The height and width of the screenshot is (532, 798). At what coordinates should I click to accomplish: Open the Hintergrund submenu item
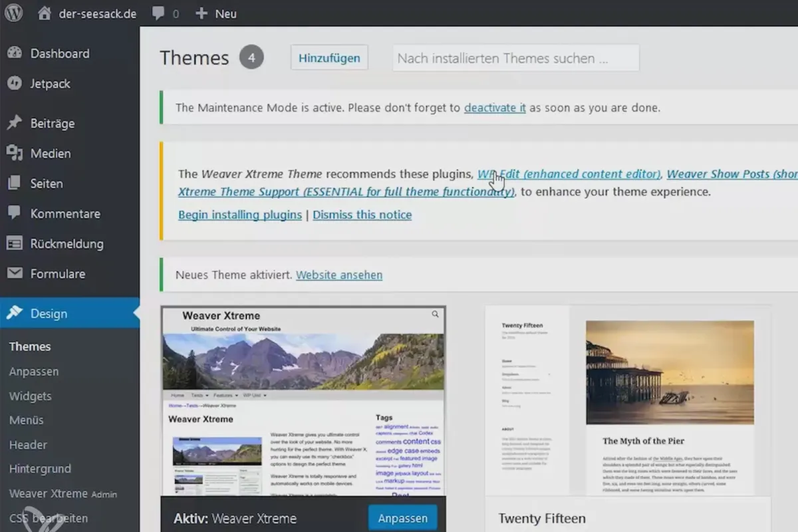(x=40, y=468)
